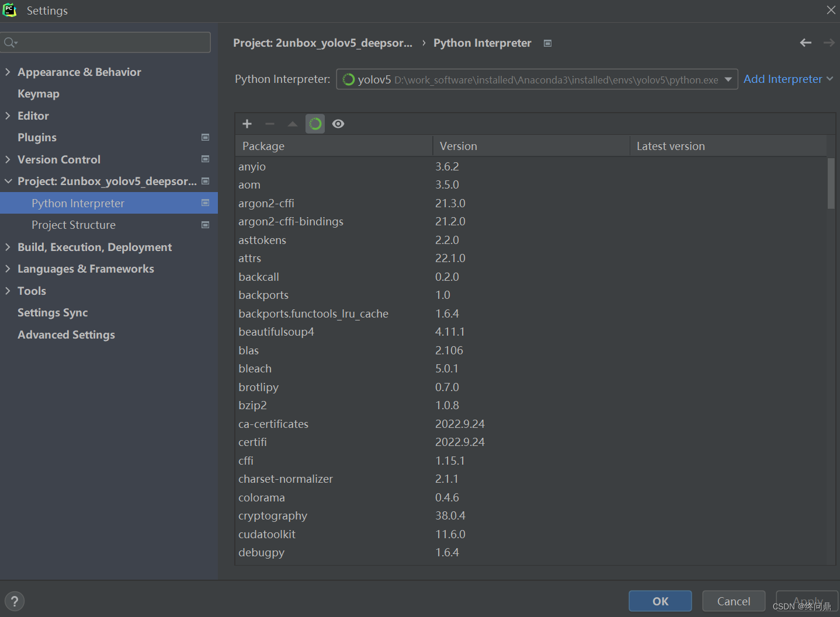Click the install package plus icon
The image size is (840, 617).
click(x=247, y=124)
